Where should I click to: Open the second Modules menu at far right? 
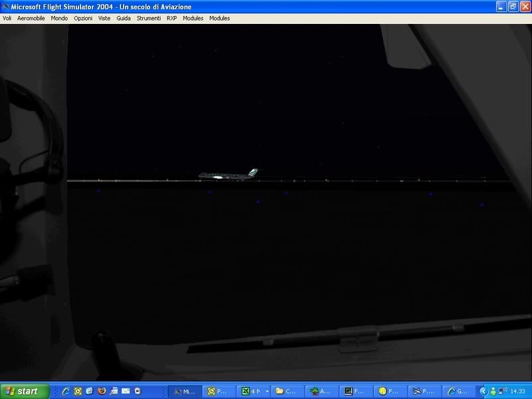[x=219, y=19]
